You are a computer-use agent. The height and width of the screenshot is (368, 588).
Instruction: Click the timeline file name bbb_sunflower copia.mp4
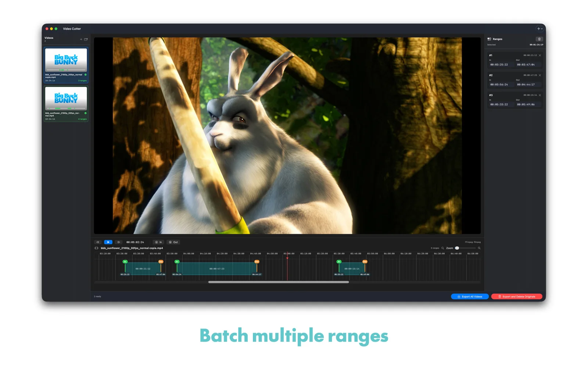(132, 248)
